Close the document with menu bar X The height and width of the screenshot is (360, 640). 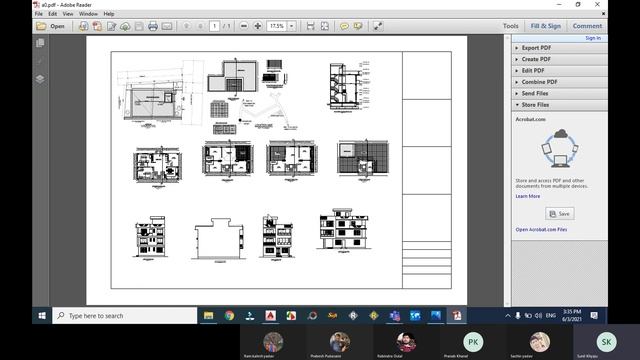tap(603, 14)
